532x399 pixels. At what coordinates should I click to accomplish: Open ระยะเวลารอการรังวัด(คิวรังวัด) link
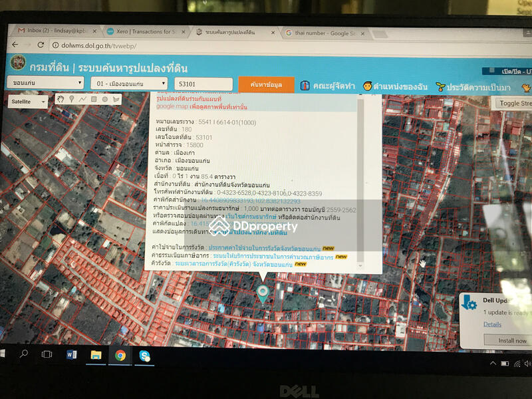(233, 264)
